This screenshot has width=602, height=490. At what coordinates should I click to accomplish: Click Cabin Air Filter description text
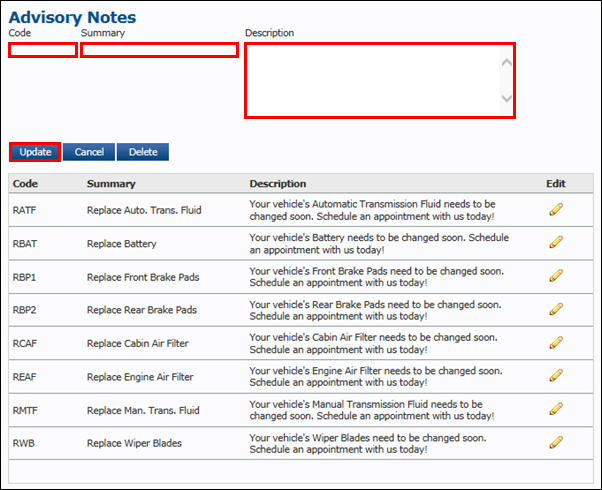tap(374, 343)
